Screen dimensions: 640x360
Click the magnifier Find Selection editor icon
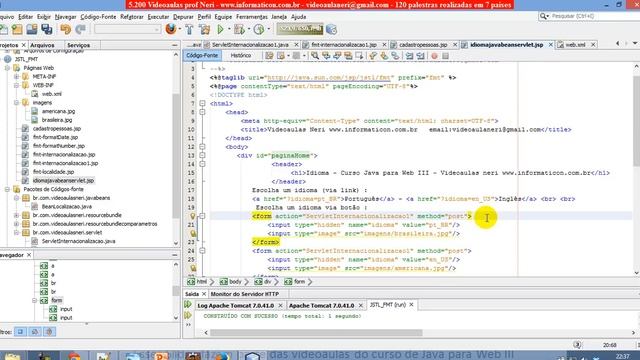(315, 56)
